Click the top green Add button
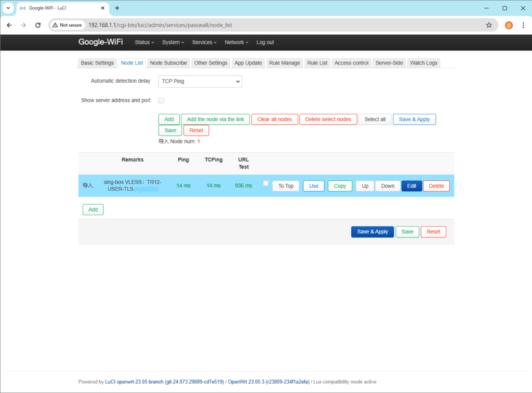 click(169, 120)
